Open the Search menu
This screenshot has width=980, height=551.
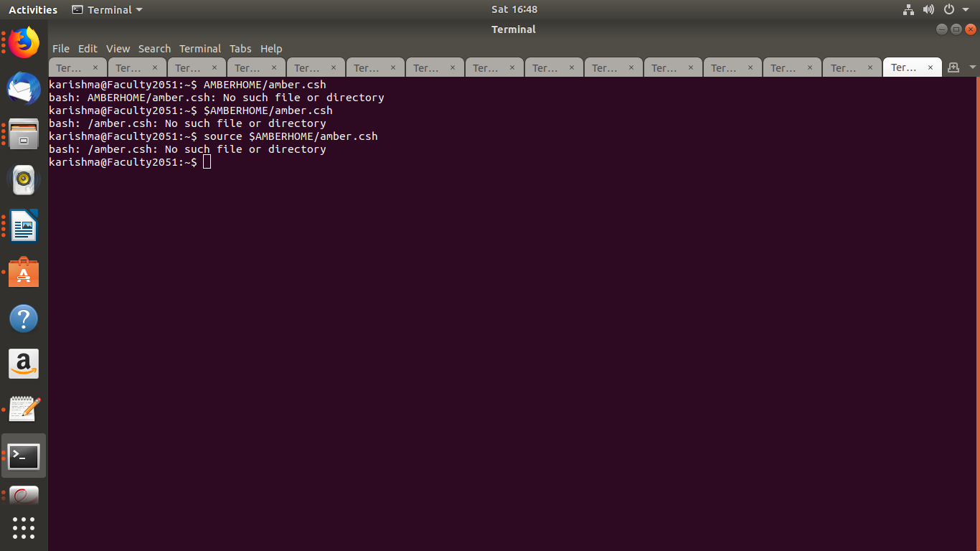[x=154, y=49]
